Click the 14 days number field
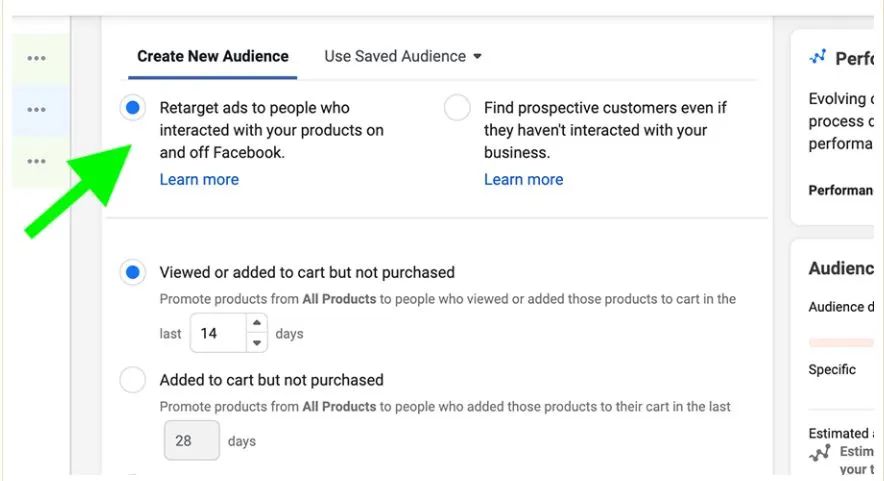 217,333
